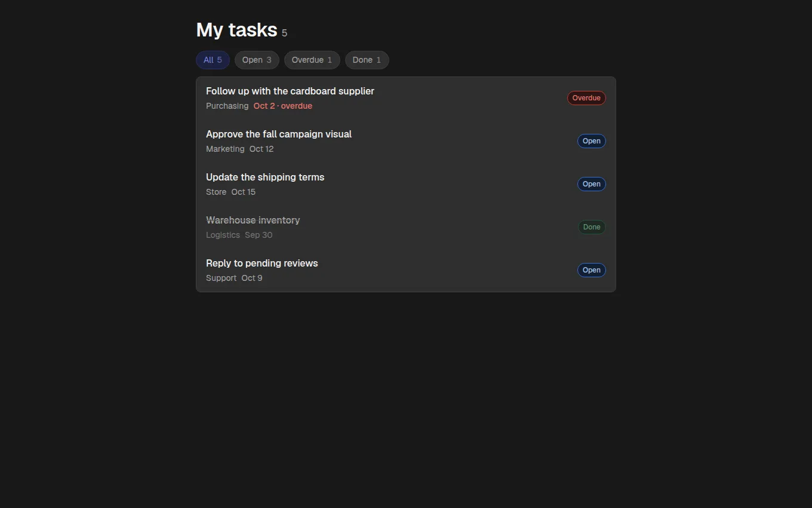This screenshot has height=508, width=812.
Task: Click the Oct 9 due date
Action: pyautogui.click(x=252, y=278)
